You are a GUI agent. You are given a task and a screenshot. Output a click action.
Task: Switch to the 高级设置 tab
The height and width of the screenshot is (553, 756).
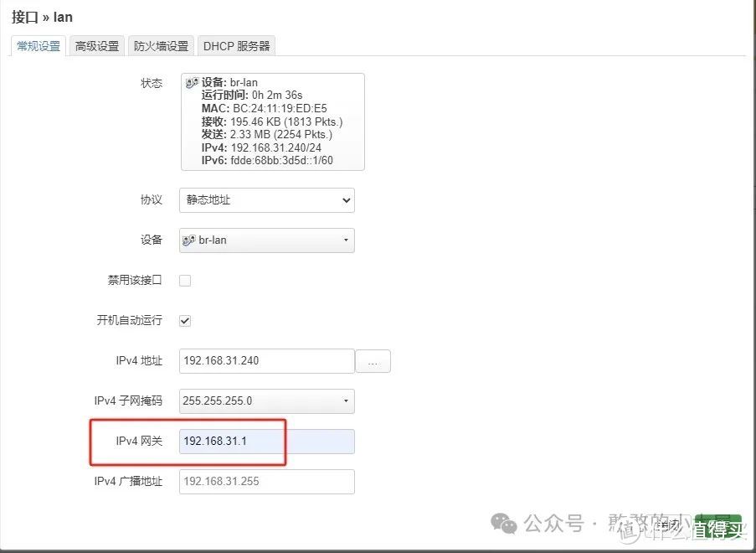tap(96, 46)
